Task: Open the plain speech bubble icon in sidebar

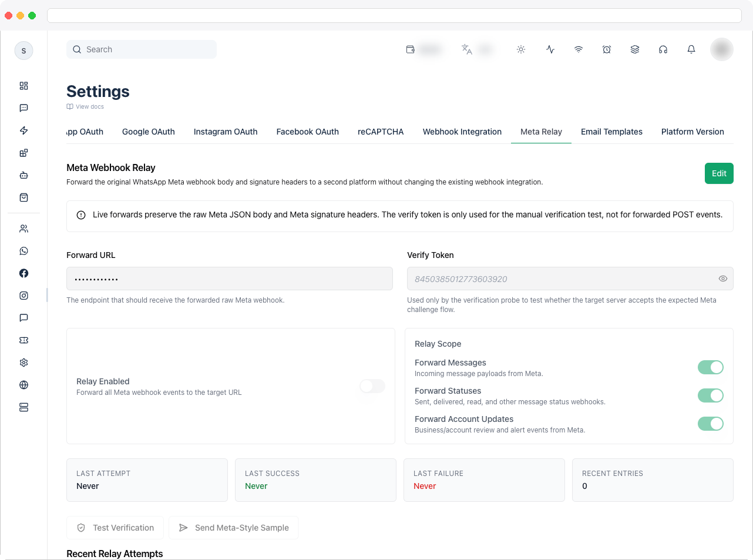Action: pos(23,318)
